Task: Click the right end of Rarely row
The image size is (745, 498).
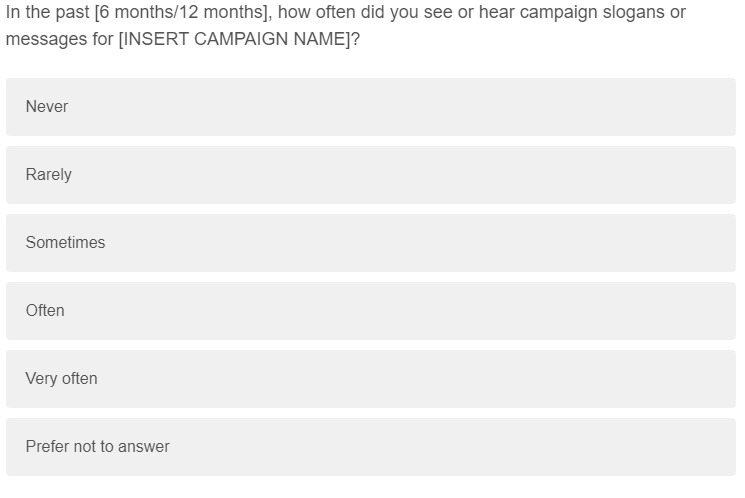Action: coord(715,175)
